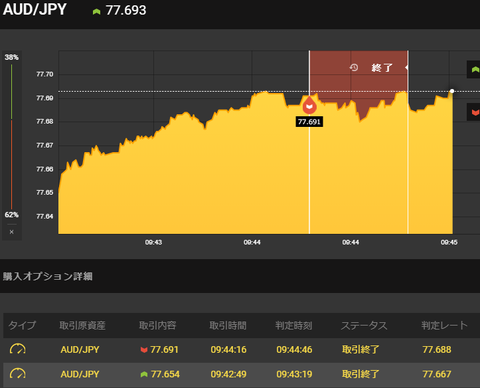Click the red down-arrow Low button
Screen dimensions: 480x388
click(474, 112)
